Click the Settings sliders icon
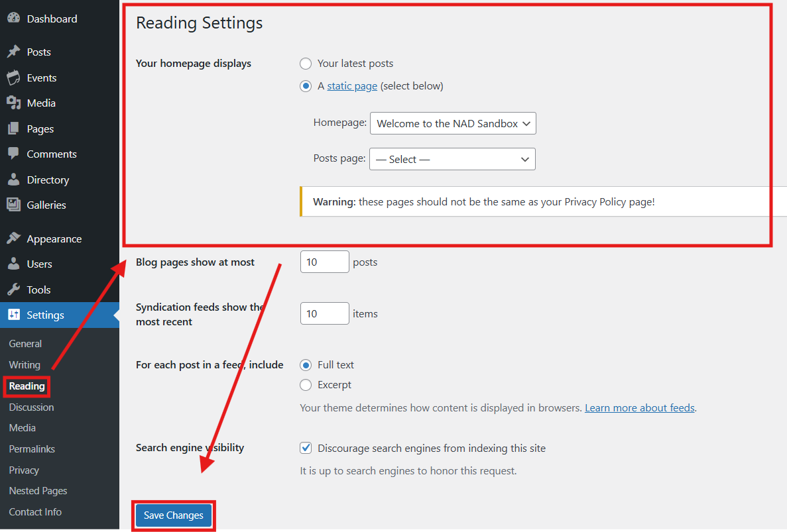Viewport: 787px width, 532px height. pos(13,315)
